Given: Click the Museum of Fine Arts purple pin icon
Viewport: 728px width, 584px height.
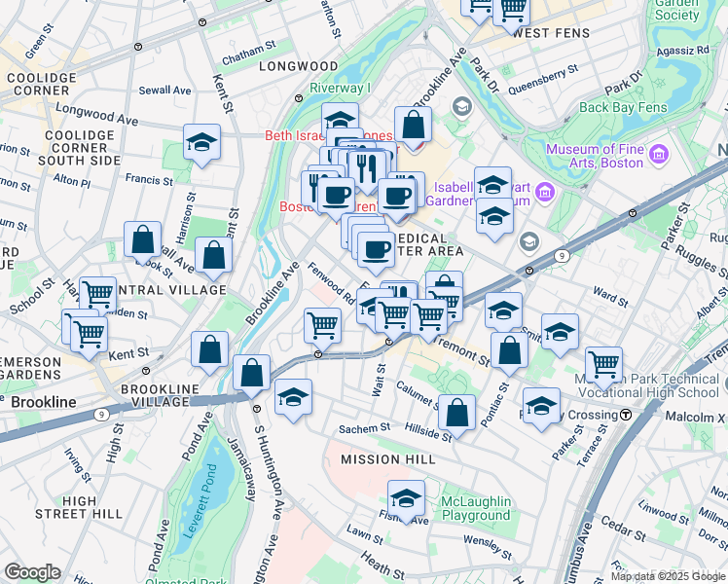Looking at the screenshot, I should pyautogui.click(x=659, y=154).
